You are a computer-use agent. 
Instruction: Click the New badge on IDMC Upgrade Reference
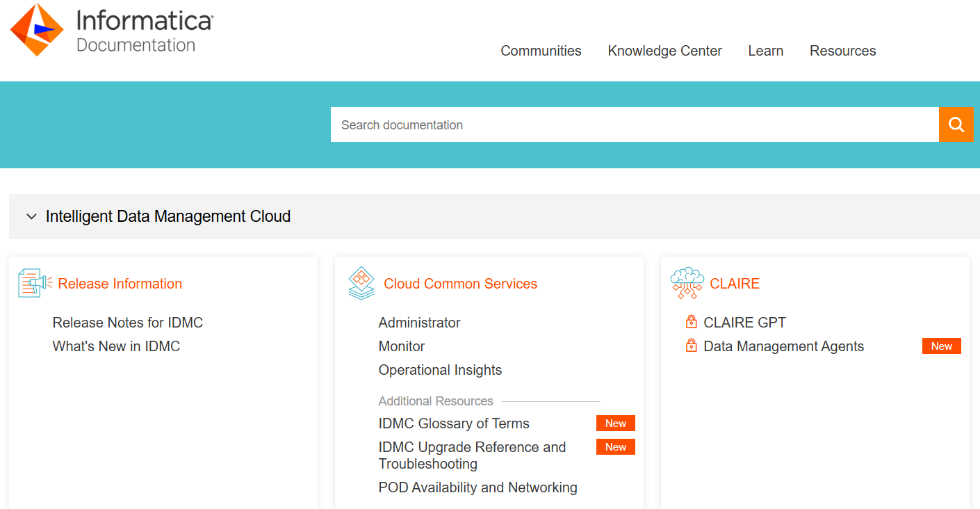(615, 446)
